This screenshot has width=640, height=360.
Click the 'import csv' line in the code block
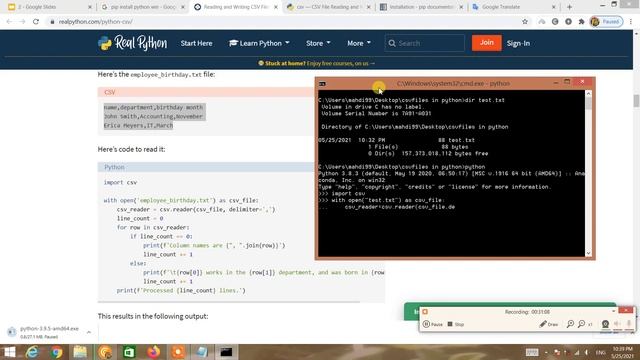click(120, 182)
